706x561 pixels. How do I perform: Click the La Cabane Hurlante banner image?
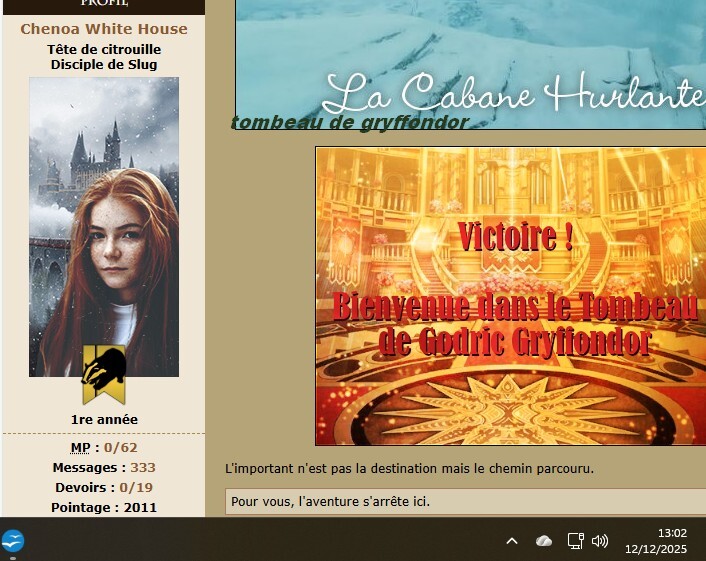coord(471,63)
